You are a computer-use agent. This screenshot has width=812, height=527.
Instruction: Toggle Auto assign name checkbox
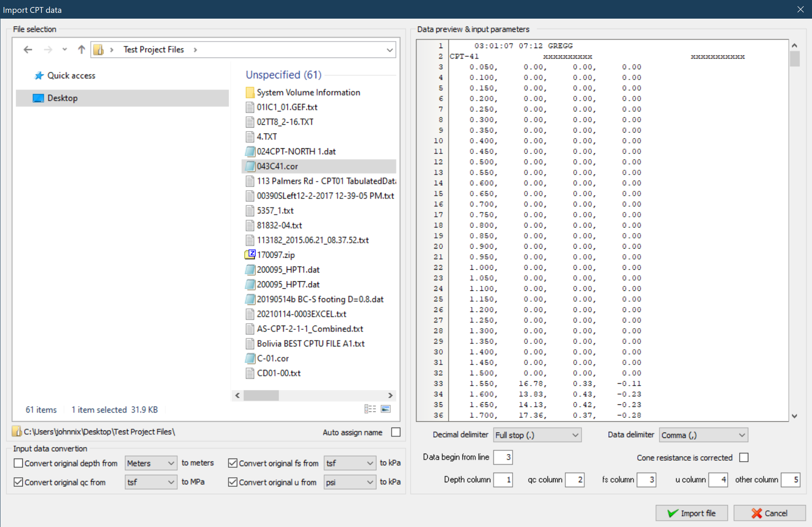[x=396, y=432]
